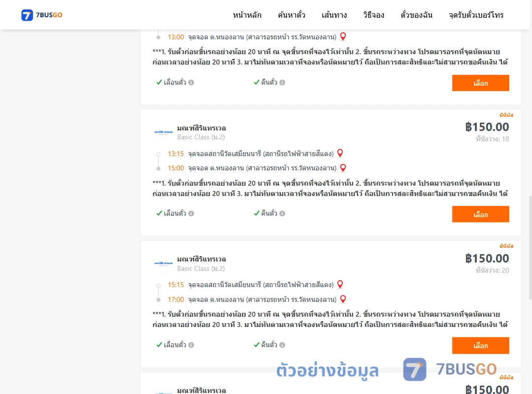Image resolution: width=532 pixels, height=394 pixels.
Task: Click info icon beside เลื่อนตั๋ว in 13:15 trip
Action: click(x=191, y=213)
